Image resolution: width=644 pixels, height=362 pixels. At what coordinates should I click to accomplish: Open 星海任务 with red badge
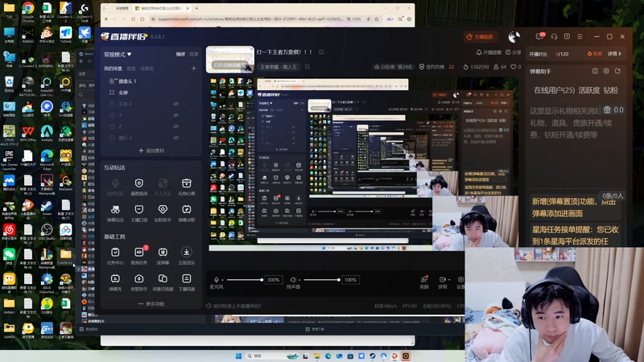click(x=139, y=256)
